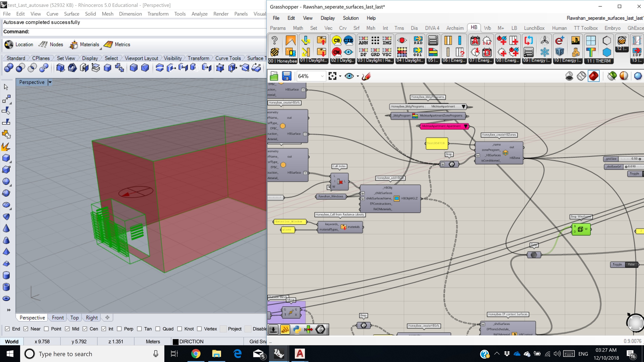Open Google Chrome from the taskbar
The image size is (644, 362).
196,354
